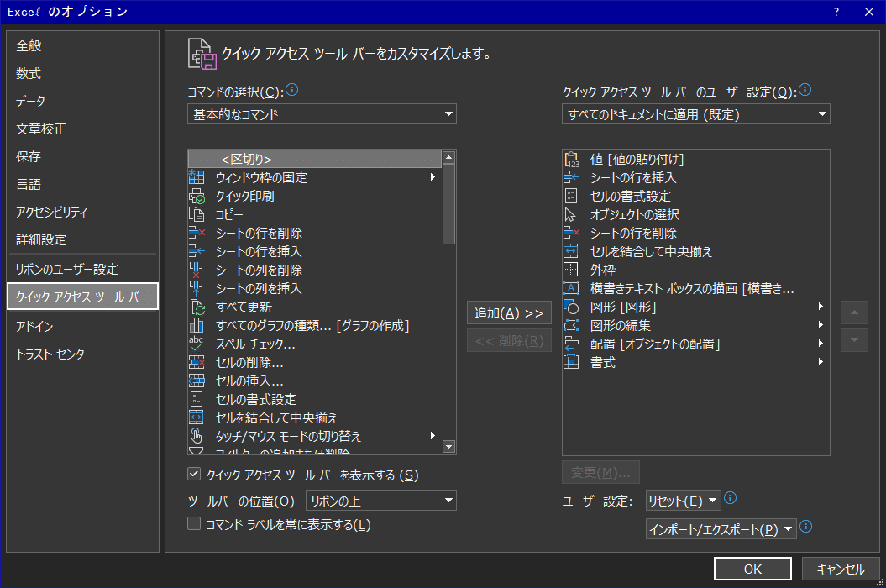Select the <区切り> separator entry
This screenshot has width=886, height=588.
[315, 159]
